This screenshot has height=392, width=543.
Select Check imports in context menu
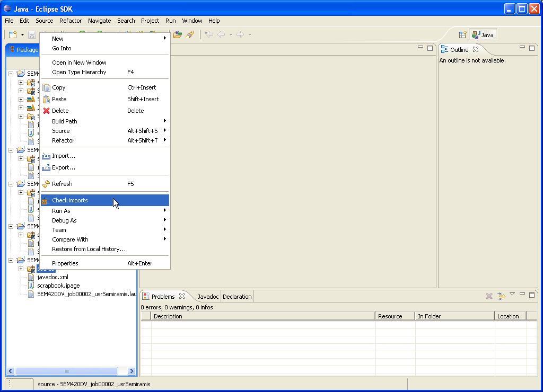coord(70,200)
